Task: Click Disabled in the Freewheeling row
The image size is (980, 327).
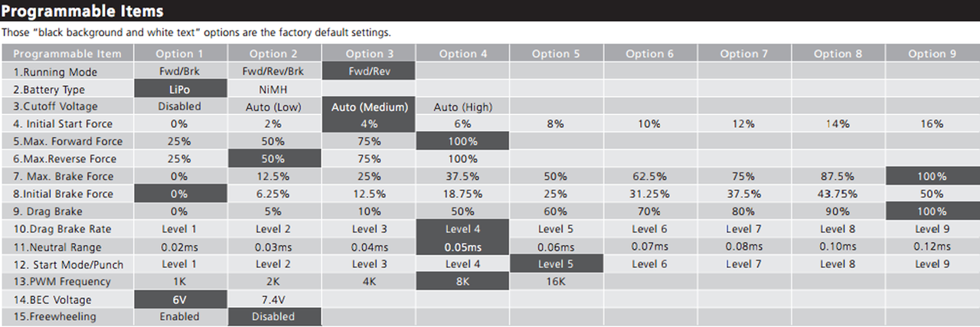Action: tap(273, 316)
